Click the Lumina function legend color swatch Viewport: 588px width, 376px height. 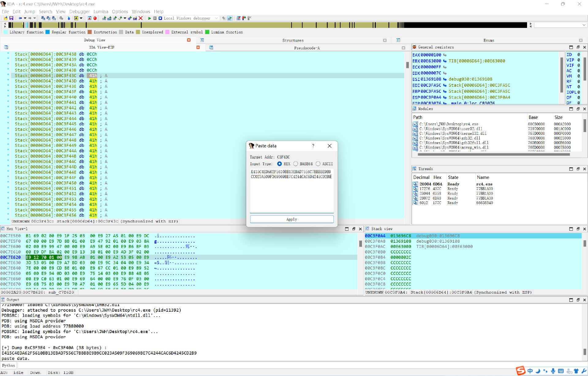coord(207,32)
